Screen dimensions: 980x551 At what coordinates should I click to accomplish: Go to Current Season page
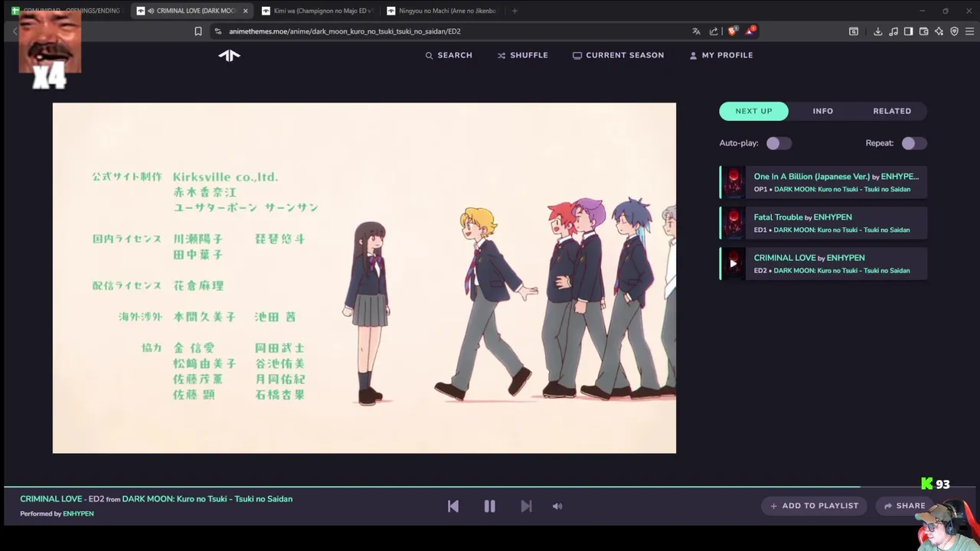(618, 55)
